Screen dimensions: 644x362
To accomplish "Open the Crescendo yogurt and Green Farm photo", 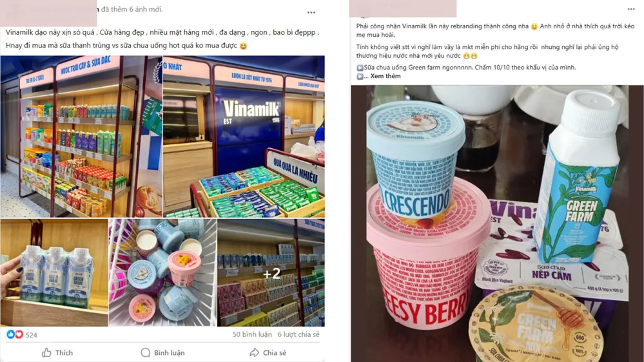I will [497, 224].
